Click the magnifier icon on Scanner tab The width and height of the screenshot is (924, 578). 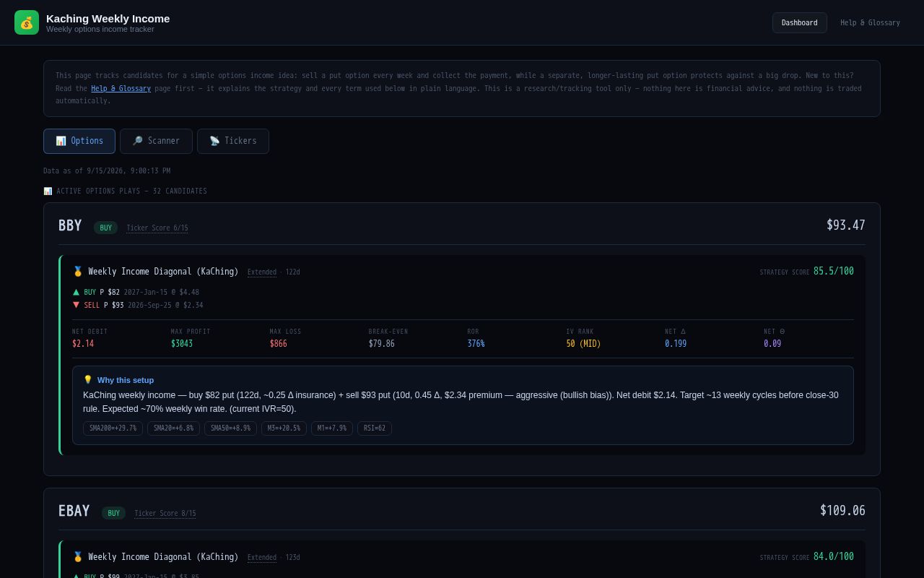pos(137,141)
